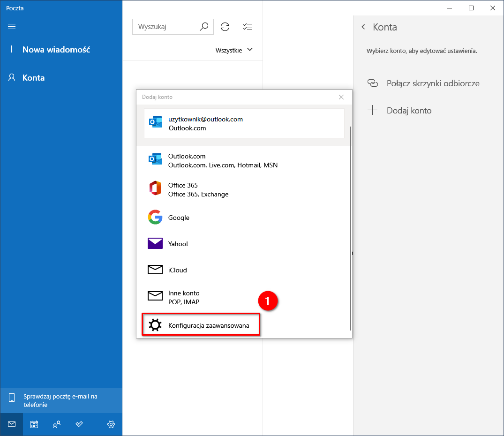504x436 pixels.
Task: Open Konfiguracja zaawansowana
Action: [x=201, y=325]
